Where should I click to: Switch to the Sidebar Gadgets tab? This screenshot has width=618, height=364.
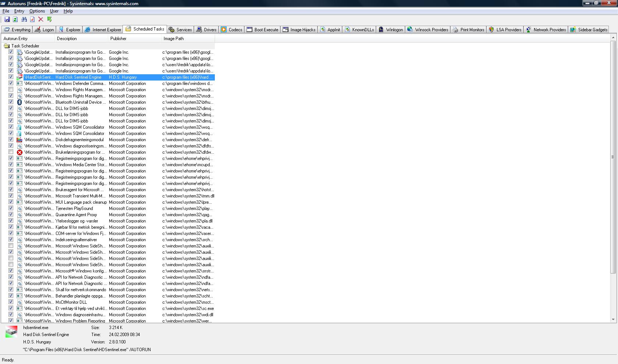click(589, 30)
